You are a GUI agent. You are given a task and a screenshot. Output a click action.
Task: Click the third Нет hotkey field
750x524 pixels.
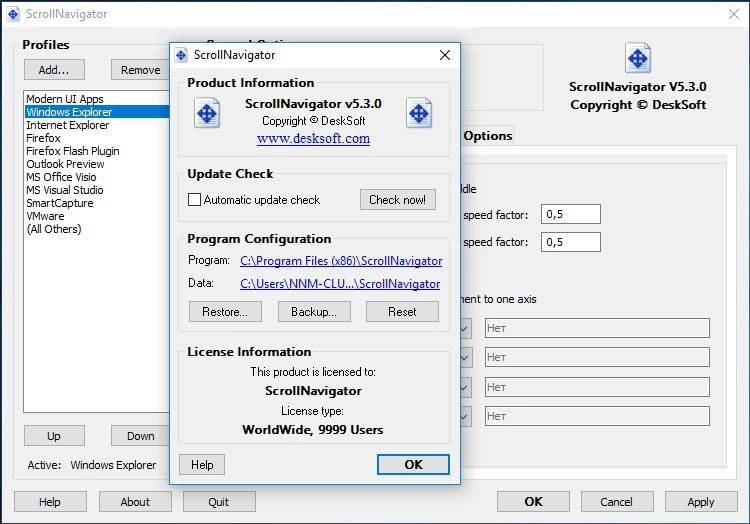click(x=597, y=387)
